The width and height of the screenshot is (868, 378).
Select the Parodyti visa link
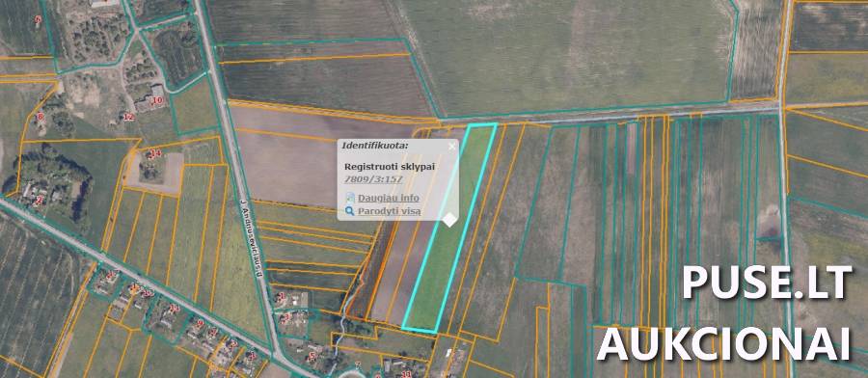[390, 211]
